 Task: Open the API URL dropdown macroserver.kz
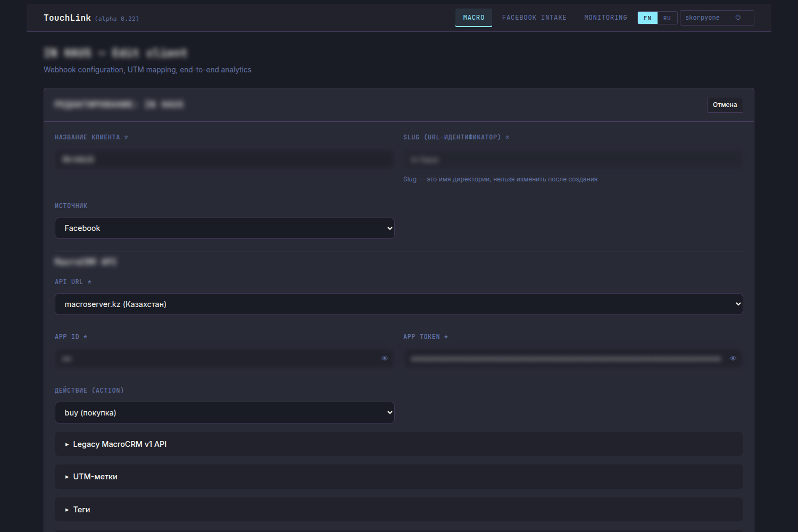click(398, 304)
